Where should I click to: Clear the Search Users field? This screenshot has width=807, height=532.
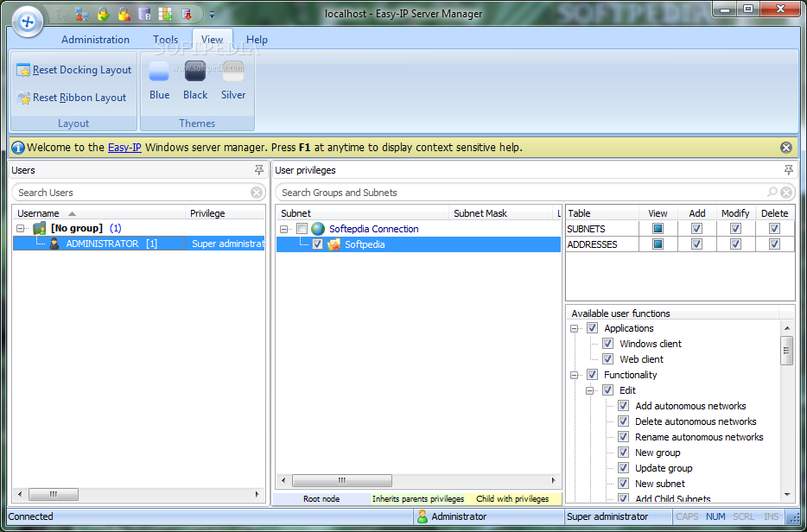tap(257, 193)
